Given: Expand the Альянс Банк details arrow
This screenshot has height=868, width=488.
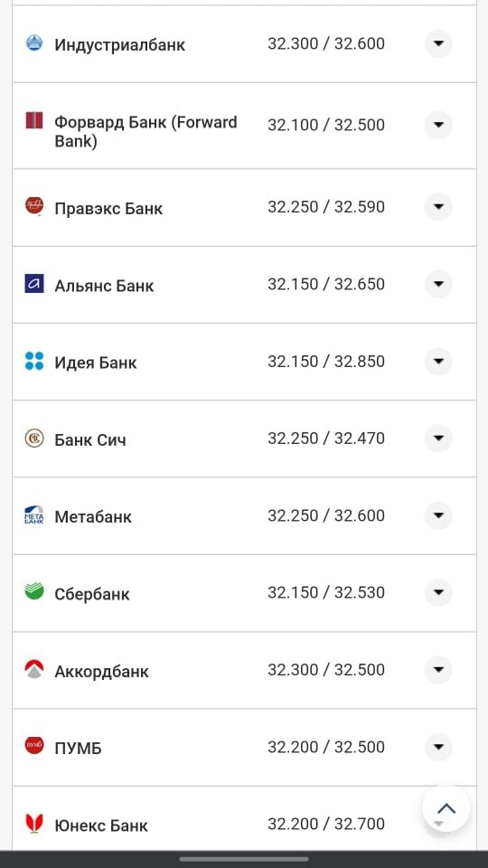Looking at the screenshot, I should [439, 284].
